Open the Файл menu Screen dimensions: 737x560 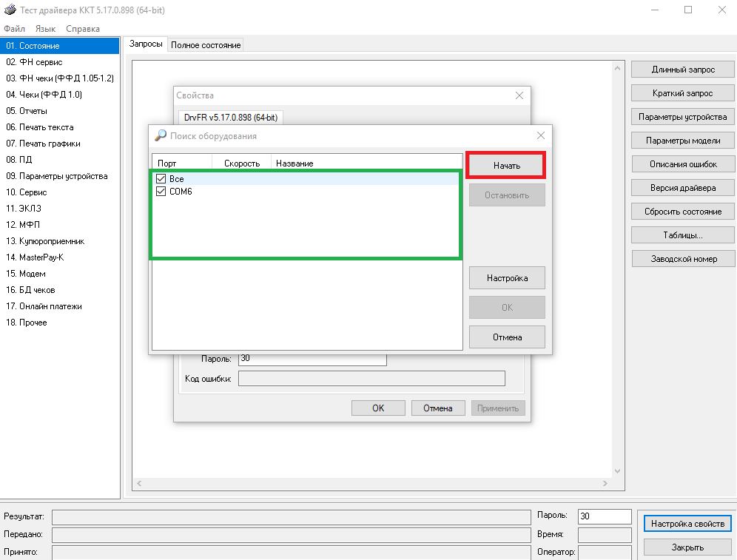(14, 29)
